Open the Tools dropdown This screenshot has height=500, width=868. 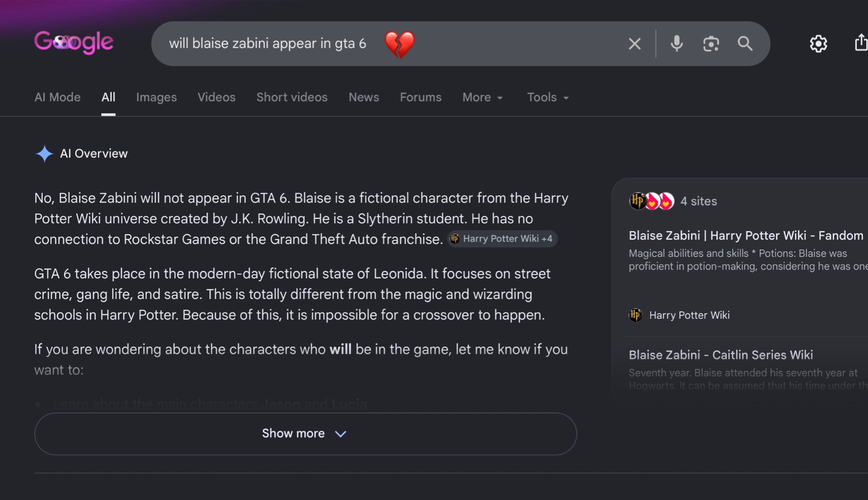(548, 97)
